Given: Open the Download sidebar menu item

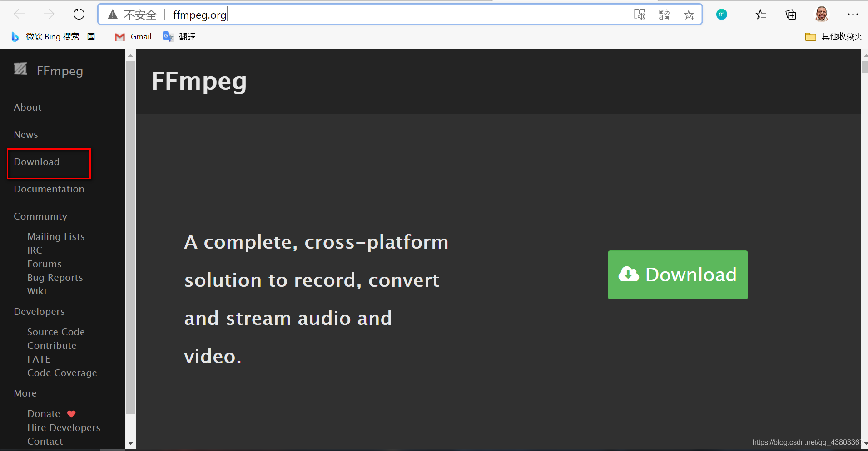Looking at the screenshot, I should pos(37,162).
